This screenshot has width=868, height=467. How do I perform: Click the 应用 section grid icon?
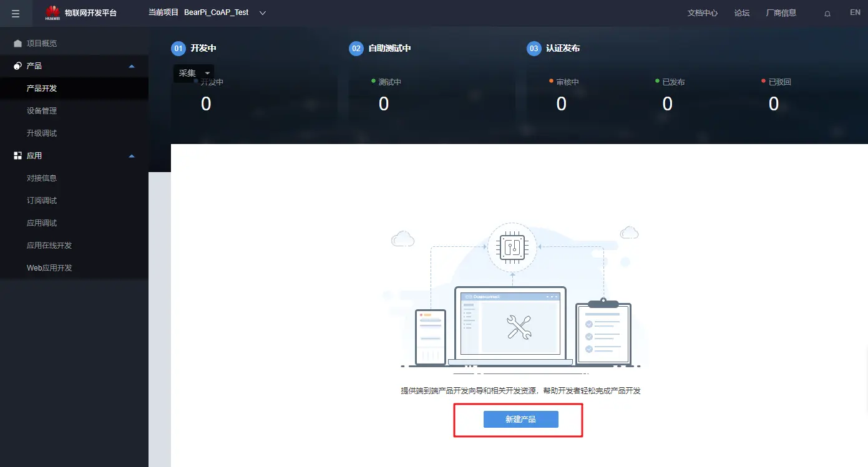[17, 156]
